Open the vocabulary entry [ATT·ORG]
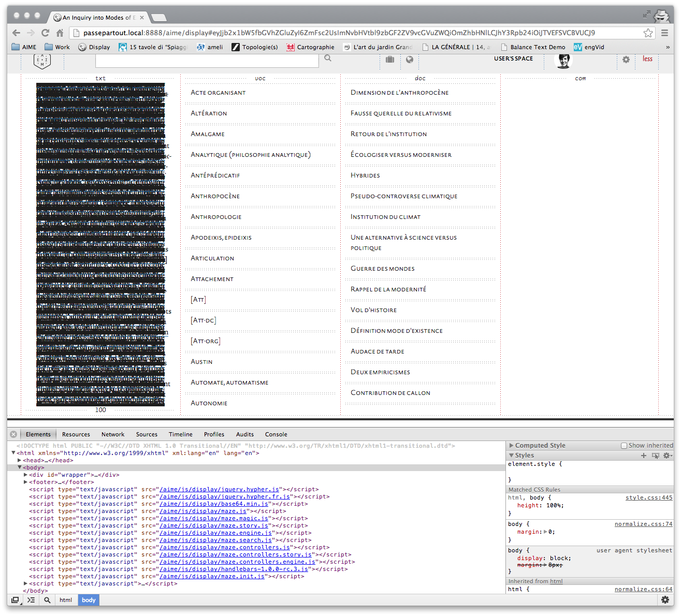The width and height of the screenshot is (681, 616). point(206,341)
